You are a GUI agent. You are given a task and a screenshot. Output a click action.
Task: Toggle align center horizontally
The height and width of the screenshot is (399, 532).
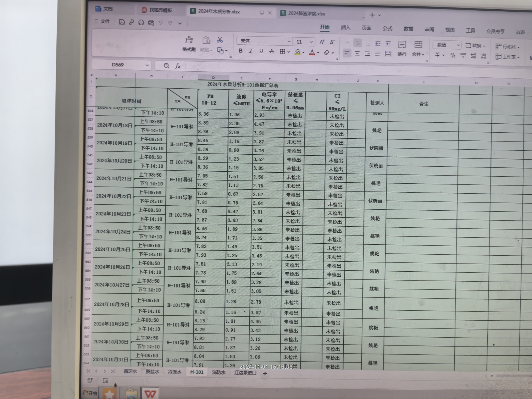357,54
